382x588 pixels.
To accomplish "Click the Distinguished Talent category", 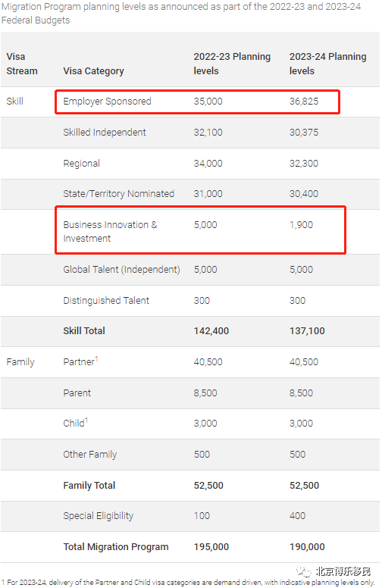I will pyautogui.click(x=106, y=301).
